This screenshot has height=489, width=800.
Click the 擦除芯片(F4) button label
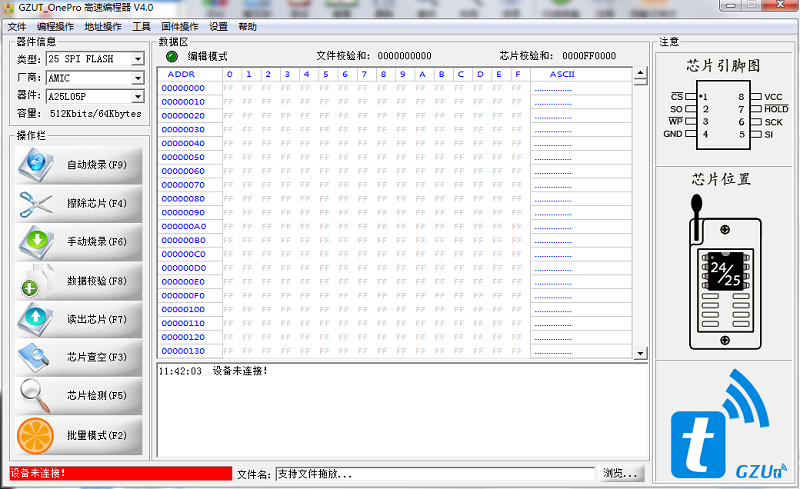pos(97,203)
